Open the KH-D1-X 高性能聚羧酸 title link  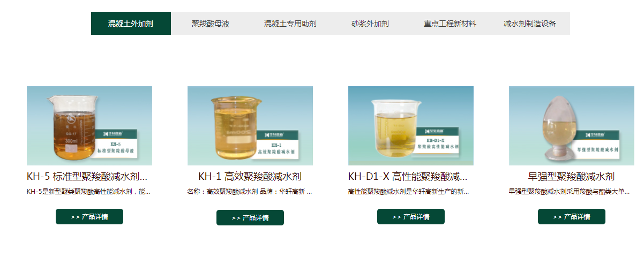click(408, 177)
